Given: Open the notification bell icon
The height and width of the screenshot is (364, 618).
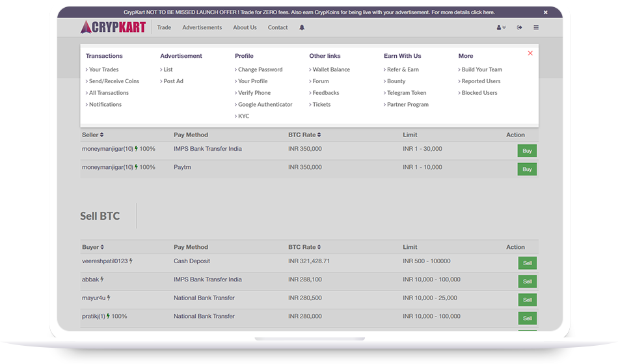Looking at the screenshot, I should (302, 28).
